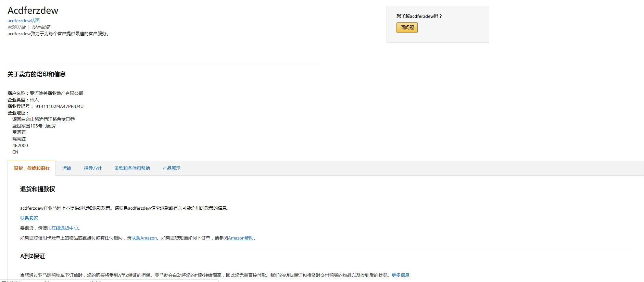The image size is (644, 282).
Task: Open 更多信息 about A到Z保证
Action: (400, 275)
